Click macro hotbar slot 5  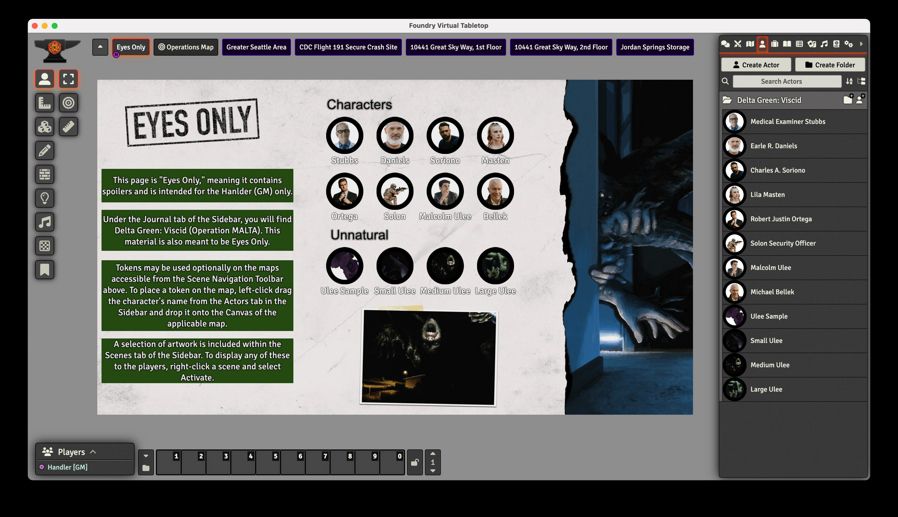pyautogui.click(x=268, y=462)
